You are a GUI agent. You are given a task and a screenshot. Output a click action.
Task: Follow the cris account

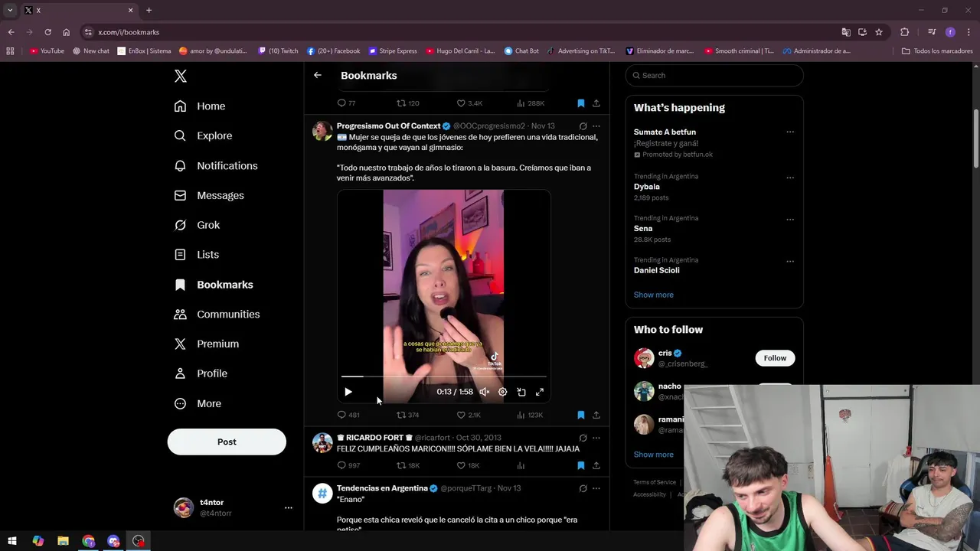(x=775, y=358)
